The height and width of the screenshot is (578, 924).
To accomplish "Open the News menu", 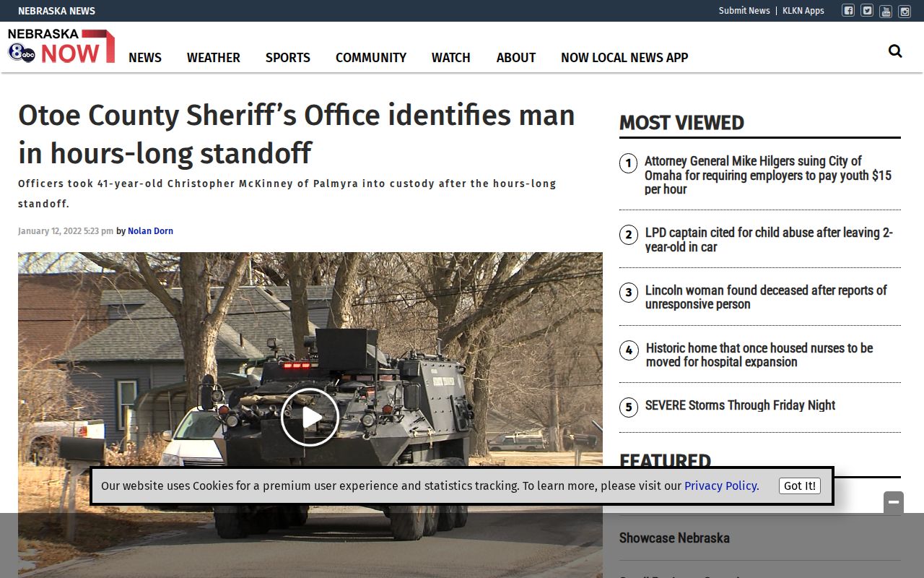I will click(x=145, y=58).
